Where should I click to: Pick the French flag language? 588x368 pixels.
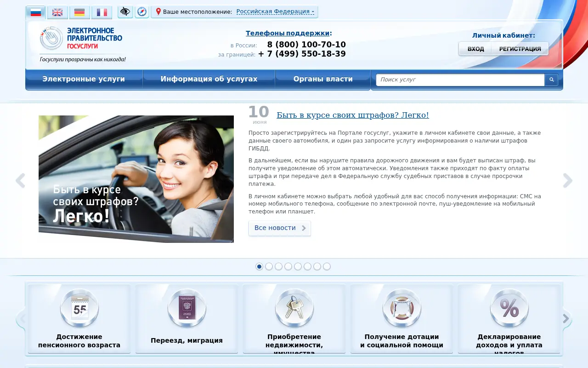(x=102, y=12)
